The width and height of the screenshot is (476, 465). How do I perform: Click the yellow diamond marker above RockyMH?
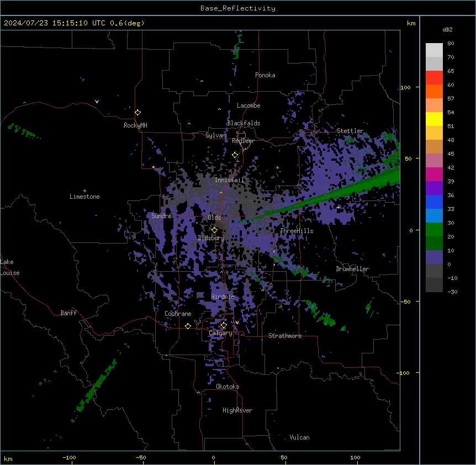(x=138, y=113)
